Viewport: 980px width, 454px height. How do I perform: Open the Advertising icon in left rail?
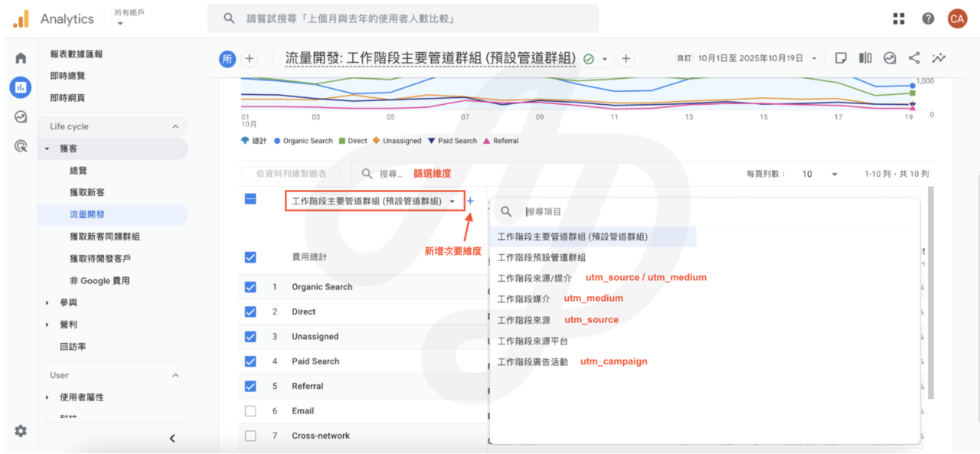click(21, 146)
